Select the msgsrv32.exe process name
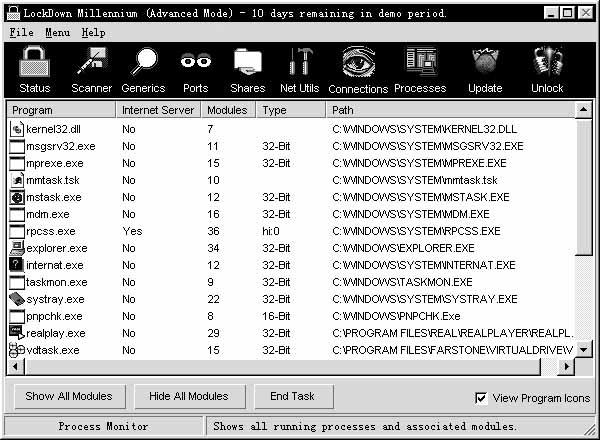 point(60,147)
